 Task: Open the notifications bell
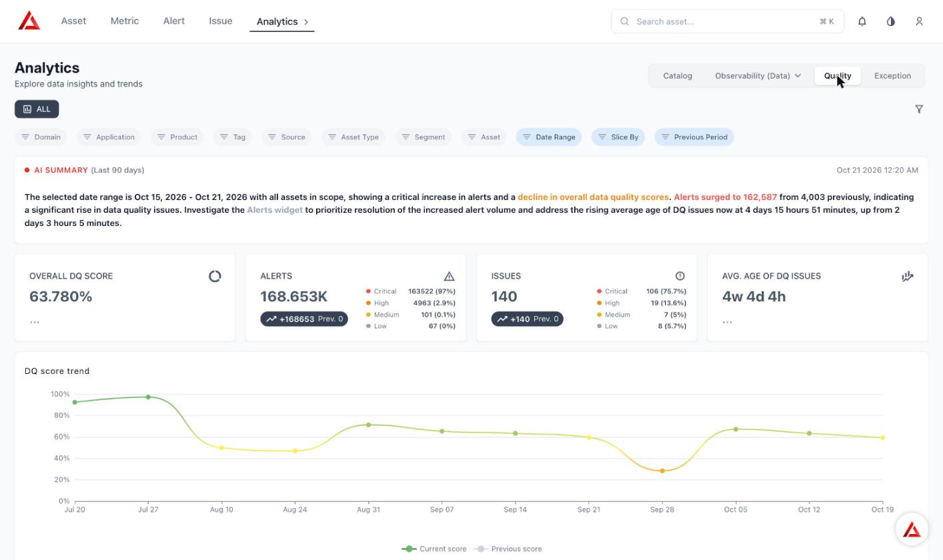[862, 21]
